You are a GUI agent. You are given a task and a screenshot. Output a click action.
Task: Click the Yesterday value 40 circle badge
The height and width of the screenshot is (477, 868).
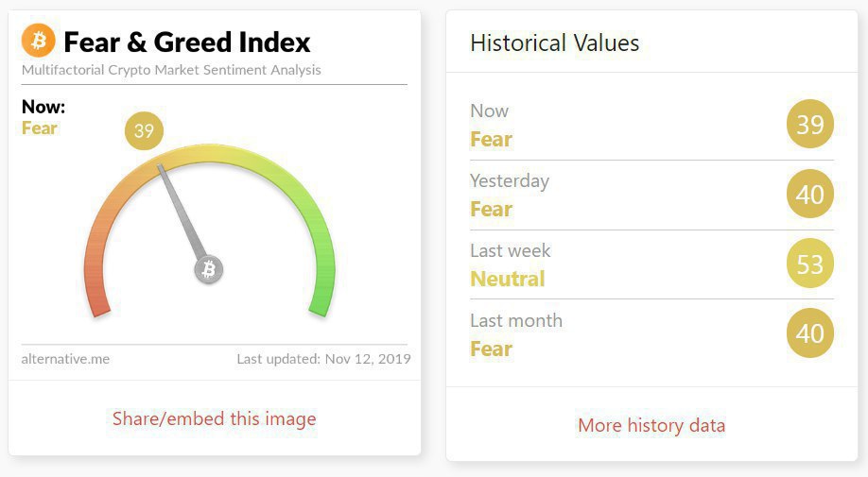[x=809, y=195]
